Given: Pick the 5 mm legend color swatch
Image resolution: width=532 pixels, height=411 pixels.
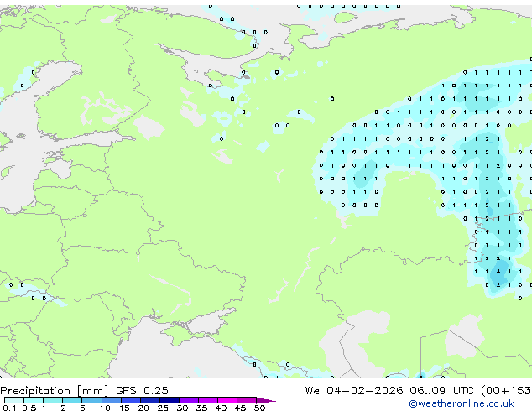Looking at the screenshot, I should pyautogui.click(x=91, y=400).
